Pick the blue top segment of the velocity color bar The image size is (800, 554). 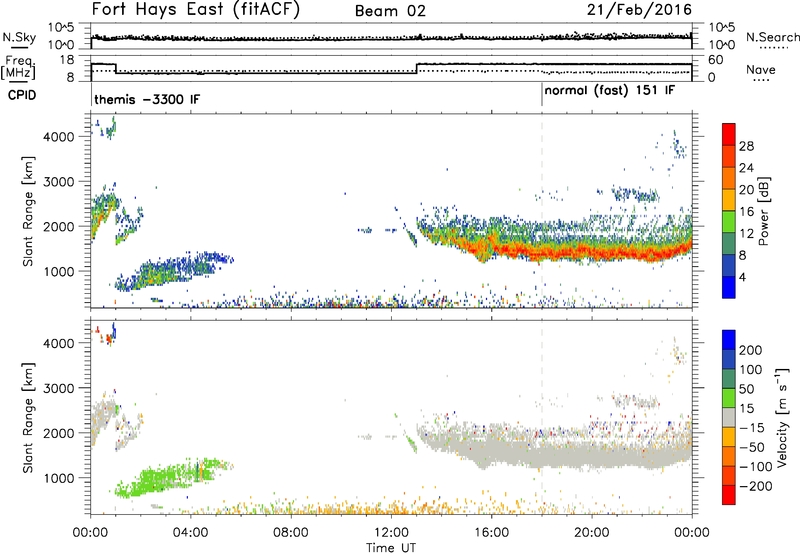coord(729,340)
